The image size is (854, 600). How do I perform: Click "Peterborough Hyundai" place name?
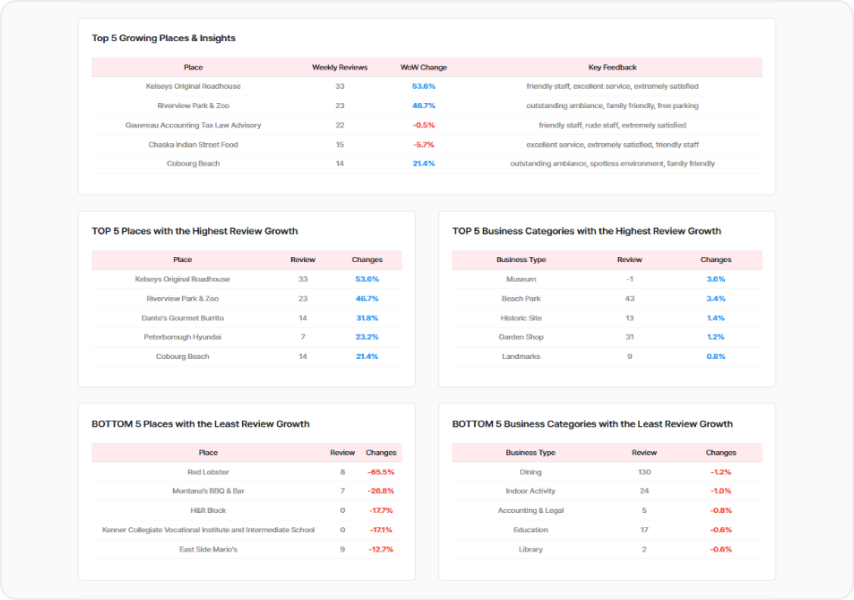pyautogui.click(x=182, y=337)
